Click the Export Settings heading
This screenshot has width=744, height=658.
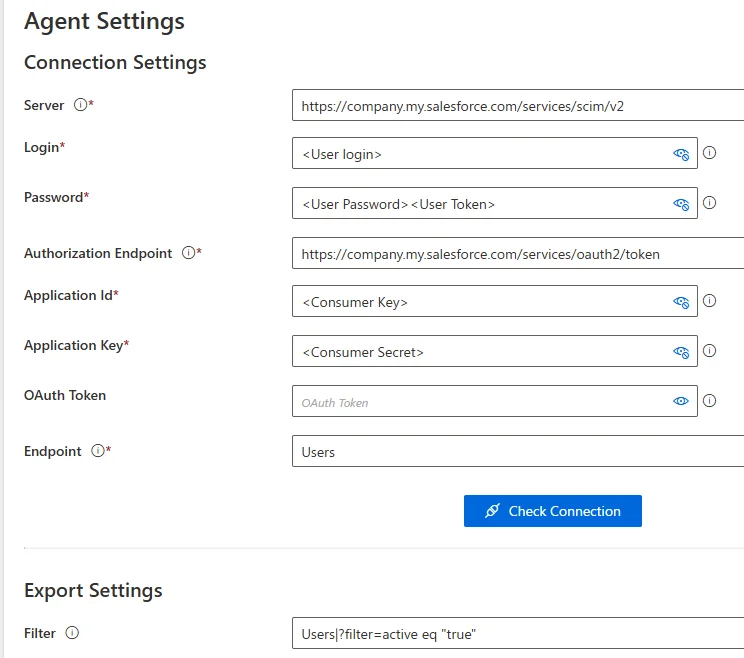coord(93,591)
